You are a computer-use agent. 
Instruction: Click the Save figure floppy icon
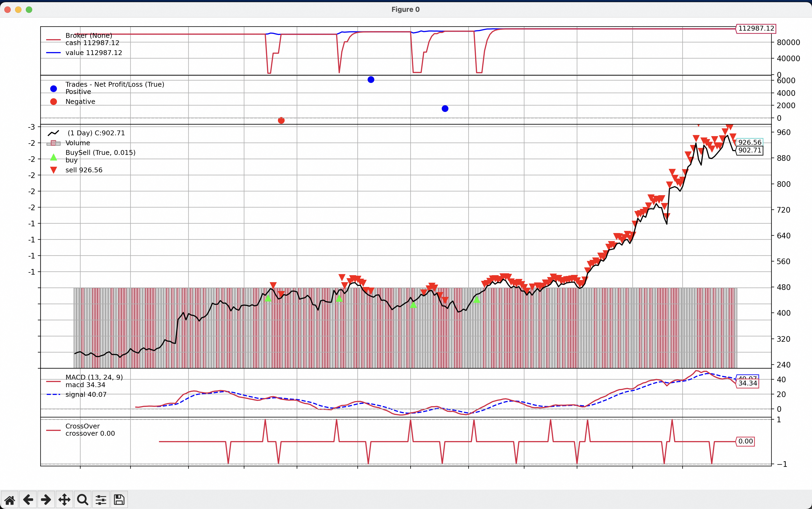[119, 500]
